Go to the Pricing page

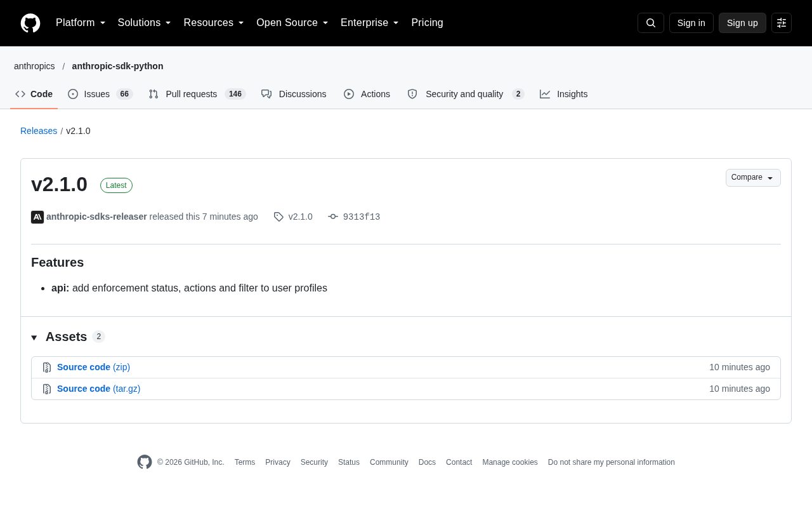click(x=428, y=23)
